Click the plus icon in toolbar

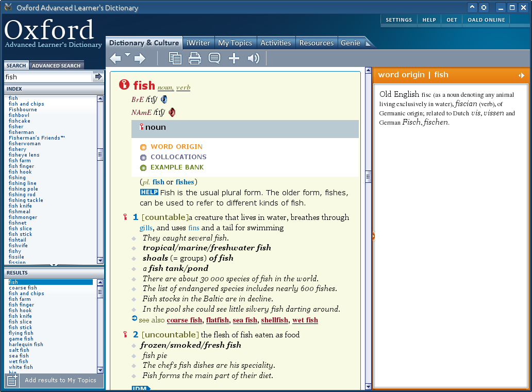pos(234,58)
